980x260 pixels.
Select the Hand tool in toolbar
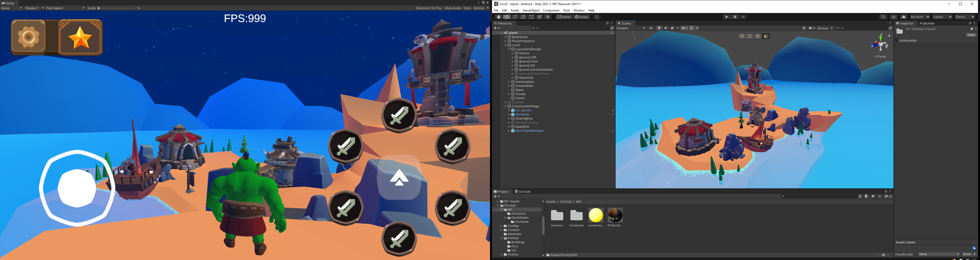[x=498, y=17]
